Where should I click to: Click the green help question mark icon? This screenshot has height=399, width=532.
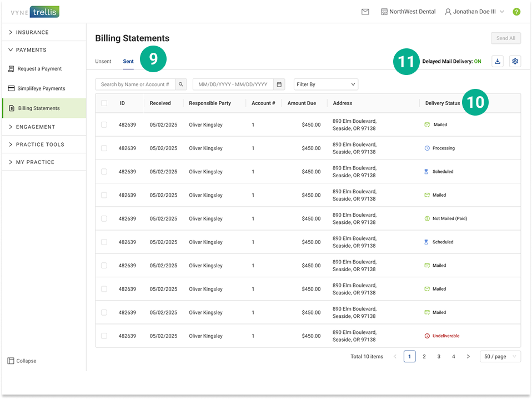point(516,12)
